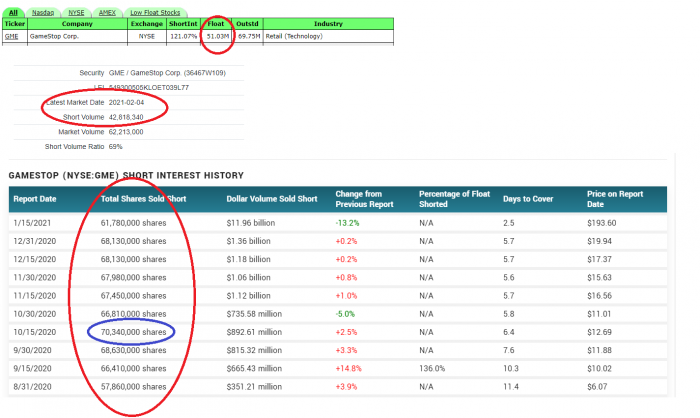Screen dimensions: 700x418
Task: Select the Short Volume value 42,818,340
Action: [x=126, y=117]
